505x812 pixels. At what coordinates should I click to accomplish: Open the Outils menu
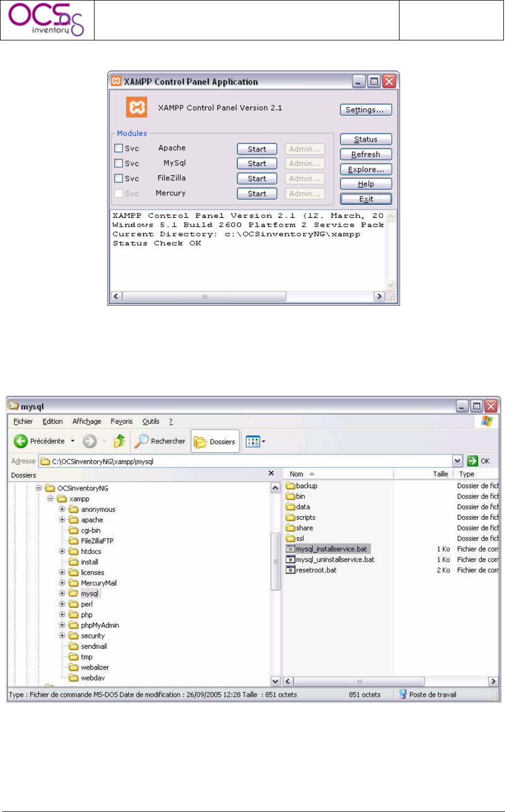(x=151, y=422)
